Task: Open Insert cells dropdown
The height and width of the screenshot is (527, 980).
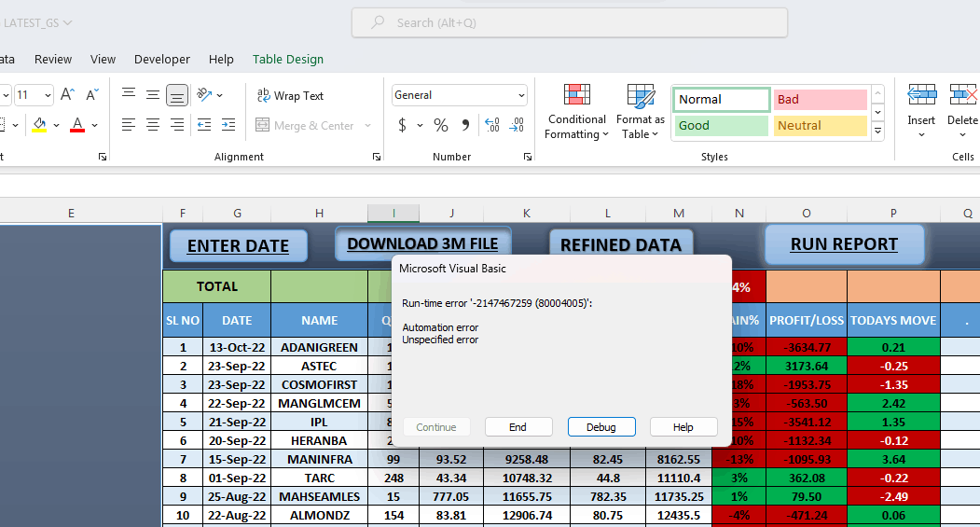Action: point(921,134)
